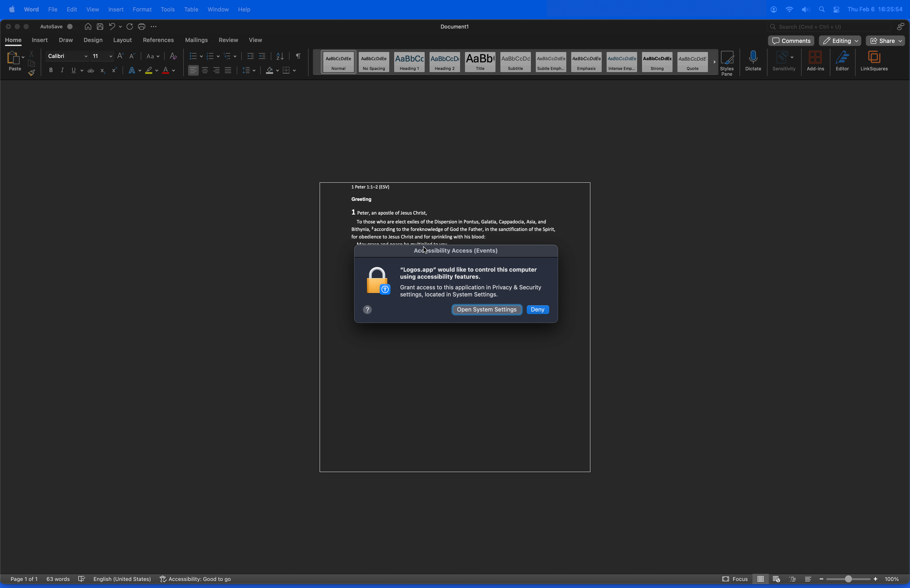Image resolution: width=910 pixels, height=588 pixels.
Task: Open the Editing mode dropdown
Action: tap(840, 41)
